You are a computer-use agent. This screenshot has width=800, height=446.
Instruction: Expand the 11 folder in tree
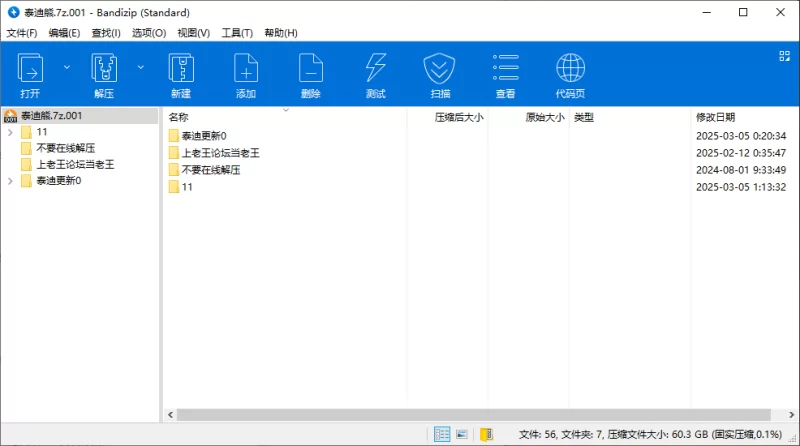tap(10, 132)
